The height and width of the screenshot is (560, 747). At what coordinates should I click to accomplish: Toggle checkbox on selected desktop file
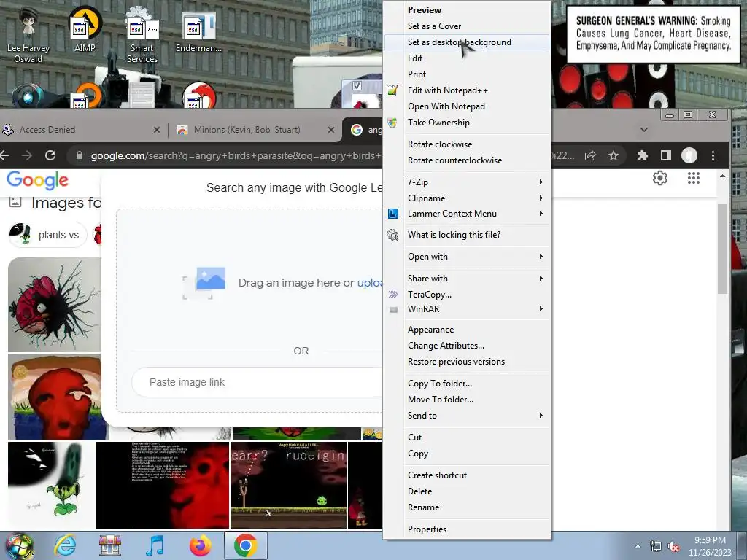357,86
